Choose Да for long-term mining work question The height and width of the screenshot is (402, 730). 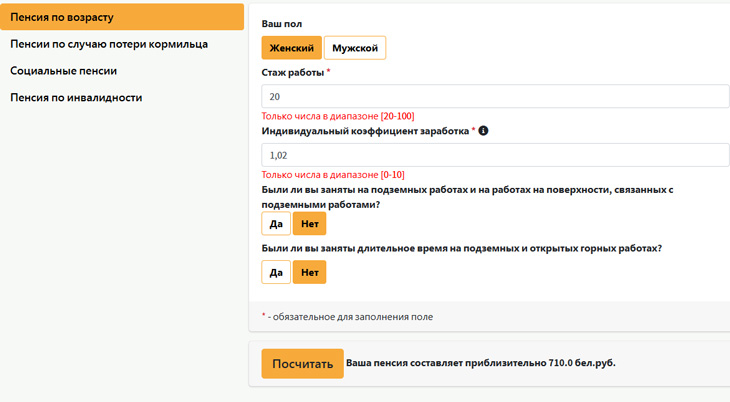point(276,272)
